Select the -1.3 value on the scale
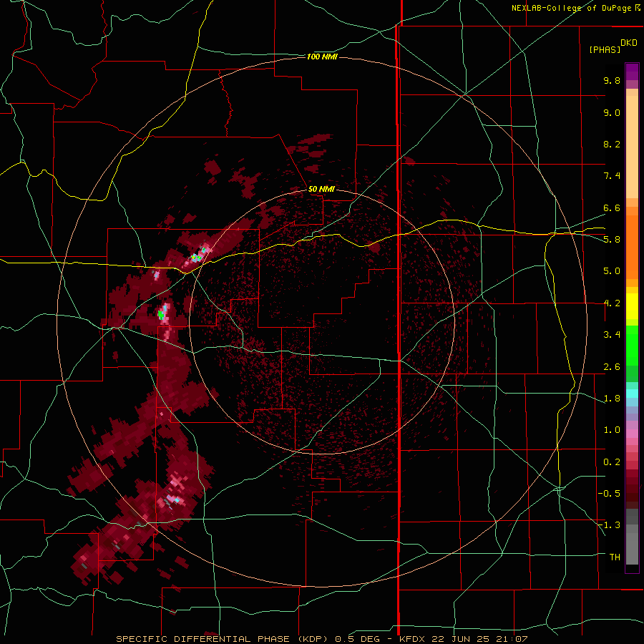This screenshot has height=644, width=644. coord(609,525)
